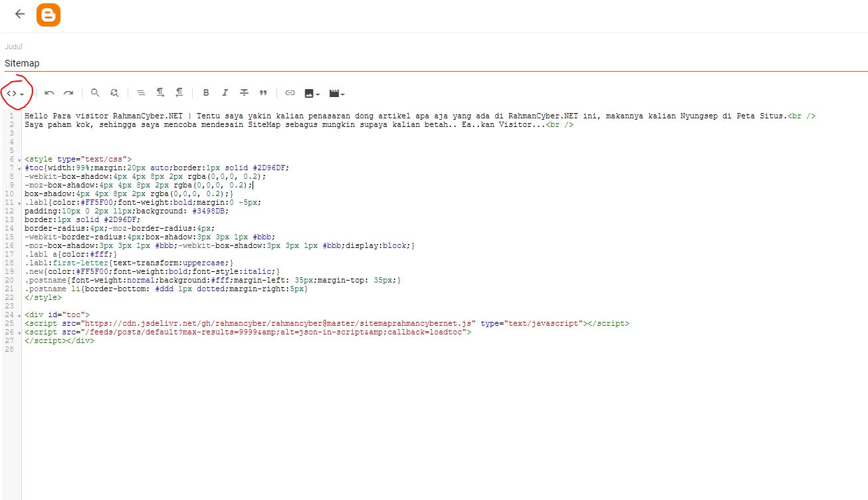Image resolution: width=868 pixels, height=500 pixels.
Task: Click the 'Judul' title label
Action: coord(13,47)
